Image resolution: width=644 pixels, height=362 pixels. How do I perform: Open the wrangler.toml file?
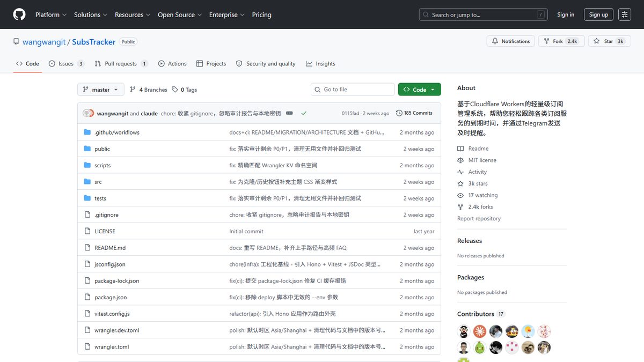pyautogui.click(x=112, y=347)
